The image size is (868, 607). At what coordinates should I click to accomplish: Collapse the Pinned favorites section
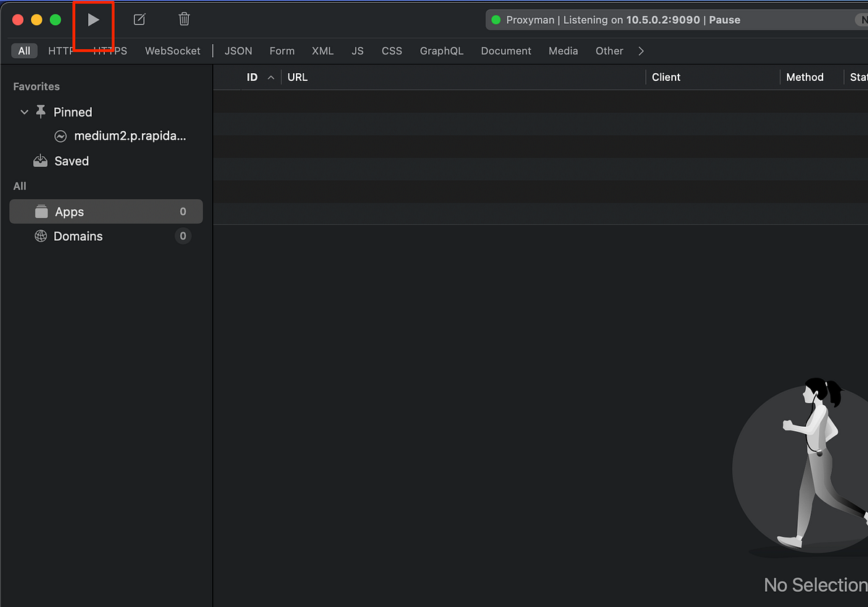(24, 112)
